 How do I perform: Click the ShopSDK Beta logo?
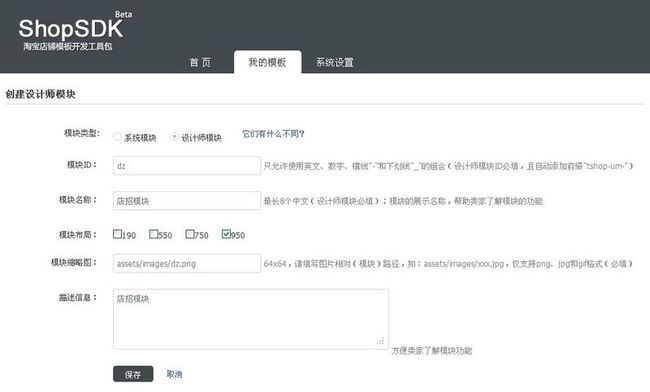tap(75, 30)
